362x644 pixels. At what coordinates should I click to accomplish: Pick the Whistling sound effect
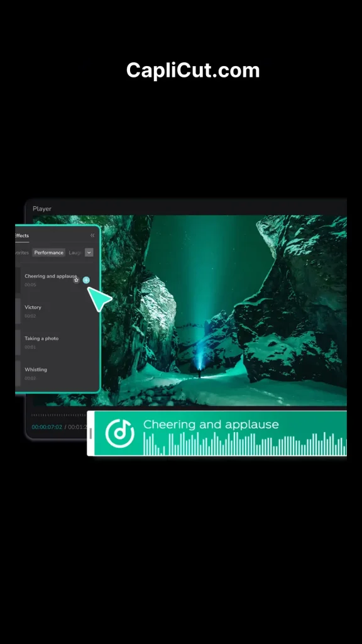[36, 370]
